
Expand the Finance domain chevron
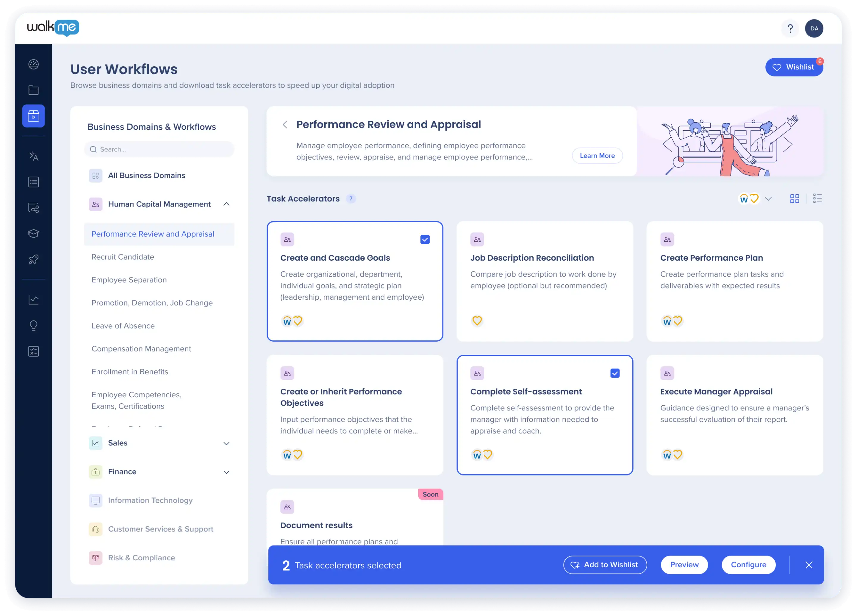point(226,472)
